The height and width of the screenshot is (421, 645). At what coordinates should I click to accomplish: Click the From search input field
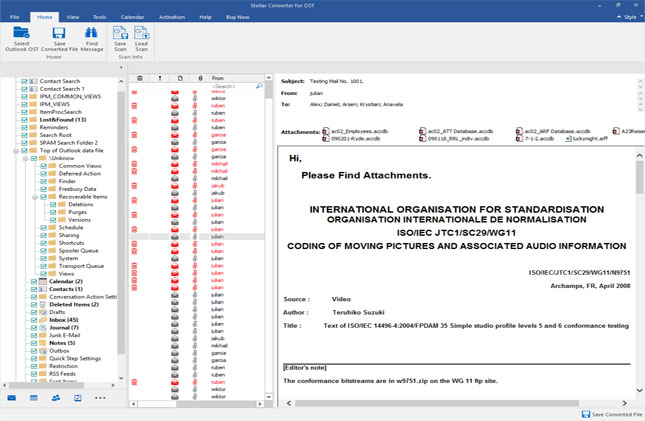[x=232, y=86]
